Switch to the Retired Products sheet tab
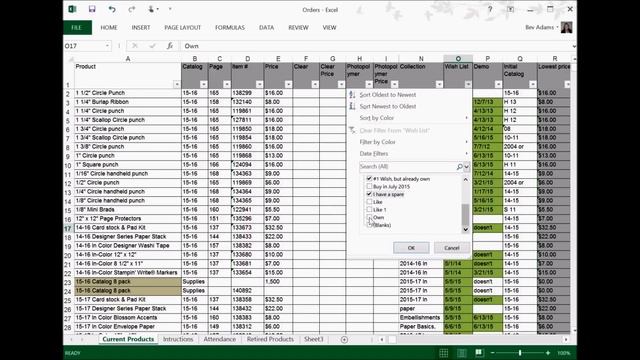Viewport: 640px width, 360px height. pyautogui.click(x=270, y=339)
